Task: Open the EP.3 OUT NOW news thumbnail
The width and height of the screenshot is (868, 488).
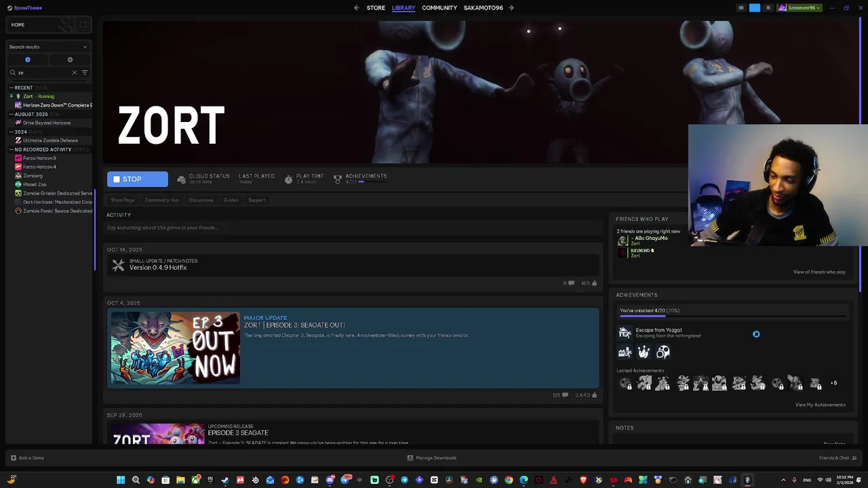Action: (x=175, y=348)
